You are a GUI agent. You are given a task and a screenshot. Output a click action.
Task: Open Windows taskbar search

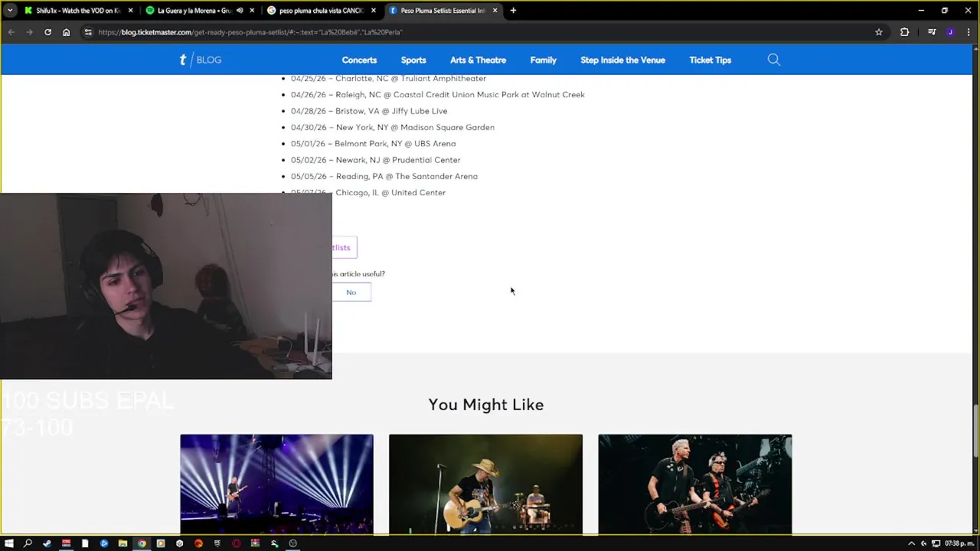[28, 543]
